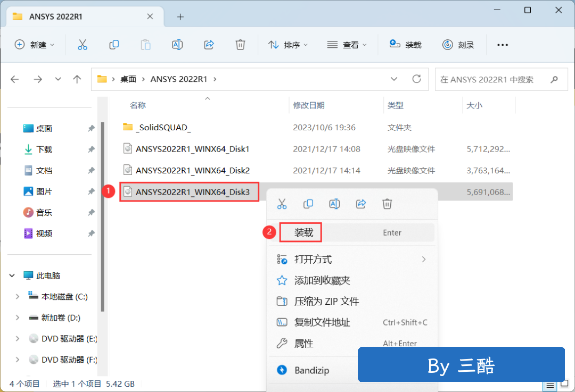
Task: Click the Back navigation arrow
Action: click(15, 79)
